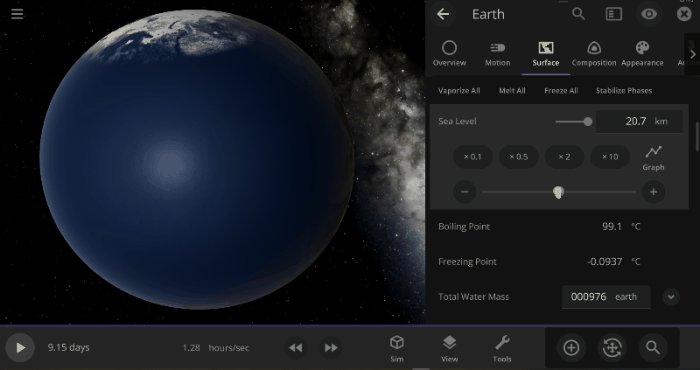This screenshot has width=700, height=370.
Task: Switch to the Motion tab
Action: tap(497, 54)
